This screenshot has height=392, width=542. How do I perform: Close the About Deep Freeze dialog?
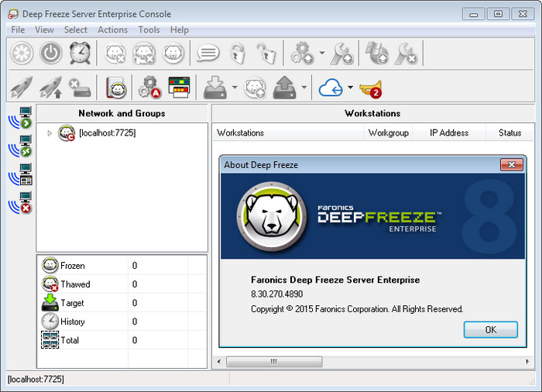click(512, 165)
